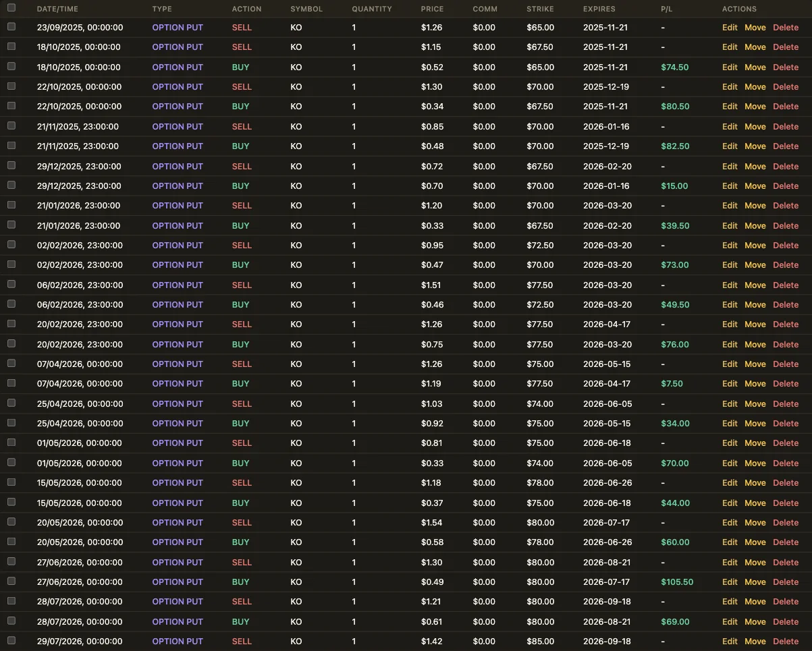Click the $0.72 price cell
Viewport: 812px width, 651px height.
(432, 166)
